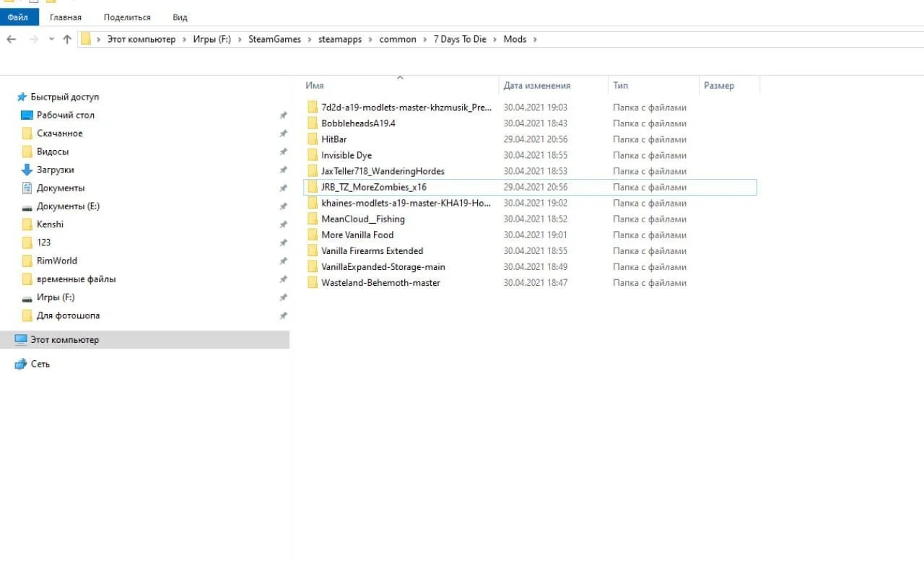924x563 pixels.
Task: Click the date 30.04.2021 18:43
Action: coord(536,123)
